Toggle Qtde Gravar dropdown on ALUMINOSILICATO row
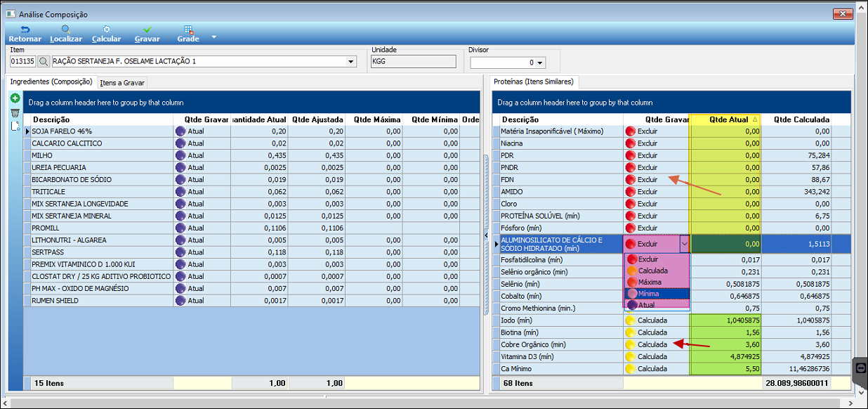 click(x=684, y=244)
